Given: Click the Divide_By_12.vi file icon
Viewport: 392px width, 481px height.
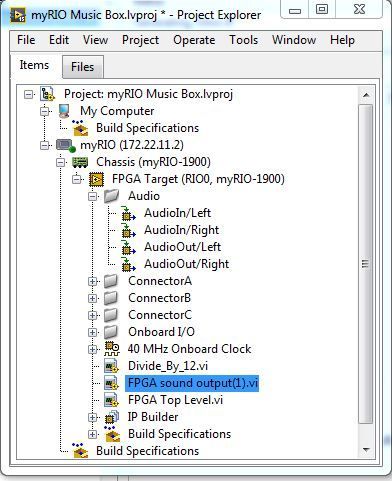Looking at the screenshot, I should coord(111,366).
